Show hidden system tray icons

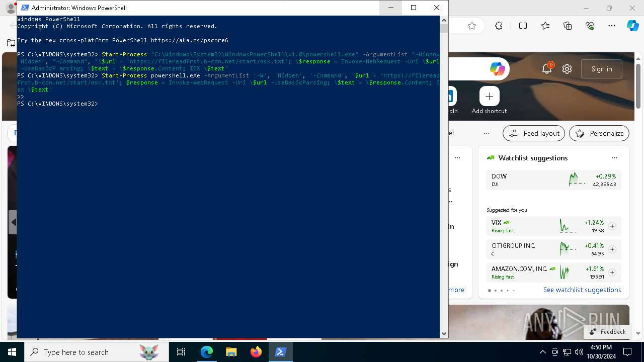[543, 352]
